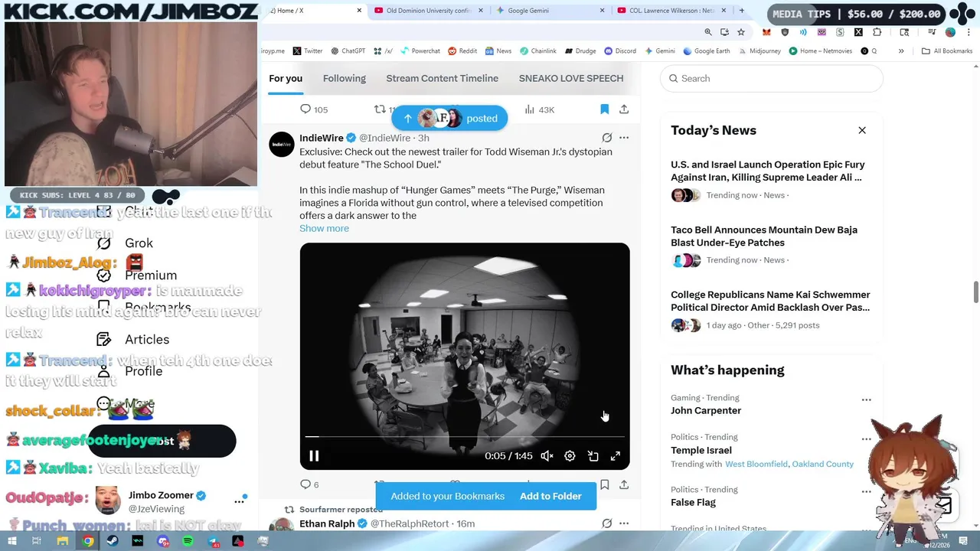Open a new browser tab
The width and height of the screenshot is (980, 551).
pos(741,11)
